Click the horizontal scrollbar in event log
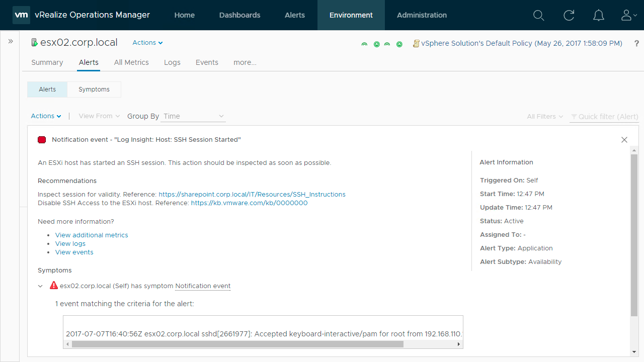 (237, 344)
